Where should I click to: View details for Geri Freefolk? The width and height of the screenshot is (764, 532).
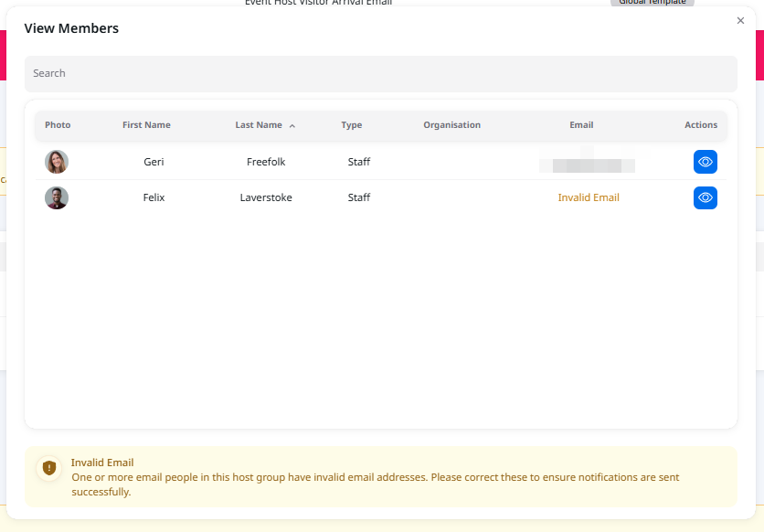click(x=705, y=162)
